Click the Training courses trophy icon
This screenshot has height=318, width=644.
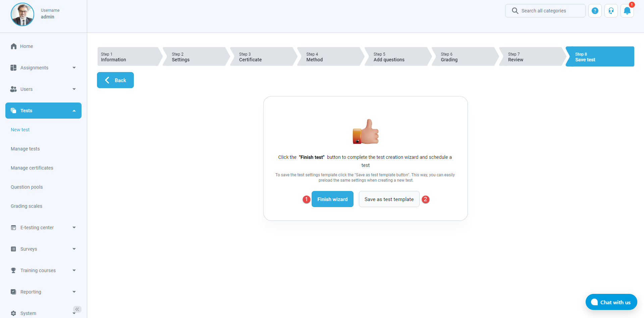pyautogui.click(x=13, y=270)
